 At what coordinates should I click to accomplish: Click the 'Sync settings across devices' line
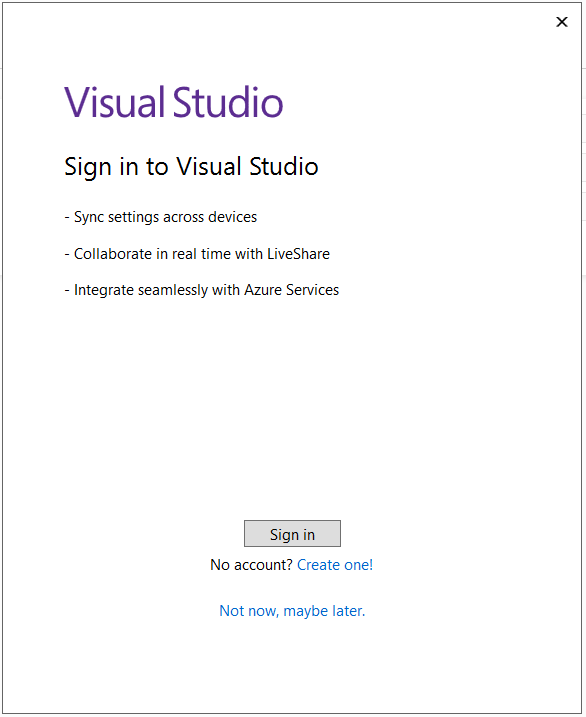160,217
